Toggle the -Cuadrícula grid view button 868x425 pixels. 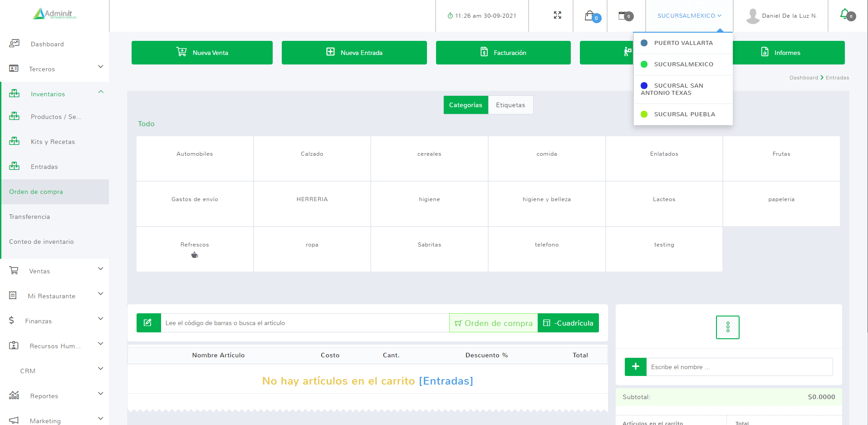pyautogui.click(x=568, y=323)
